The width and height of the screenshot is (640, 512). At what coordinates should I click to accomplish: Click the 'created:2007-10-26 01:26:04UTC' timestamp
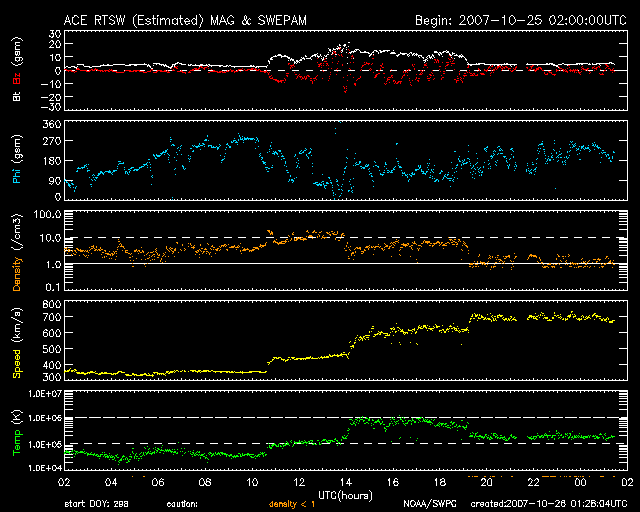549,504
